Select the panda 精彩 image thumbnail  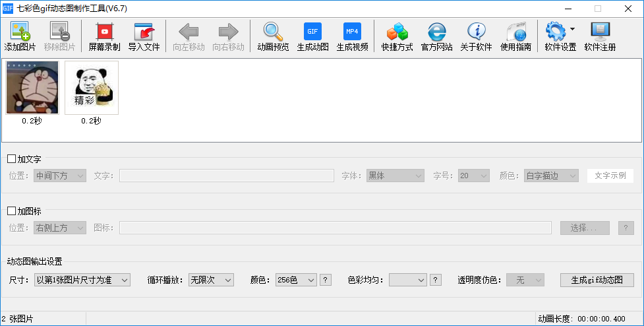point(92,88)
